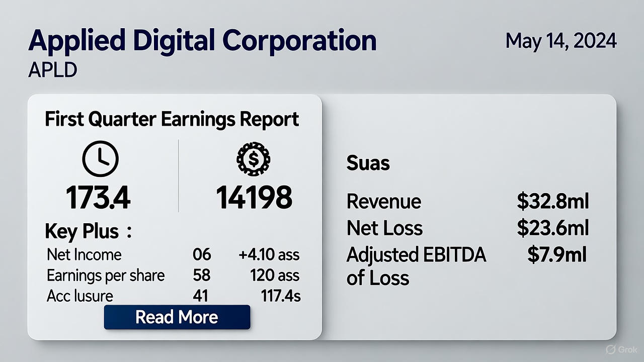
Task: Click the First Quarter Earnings Report heading
Action: point(172,120)
